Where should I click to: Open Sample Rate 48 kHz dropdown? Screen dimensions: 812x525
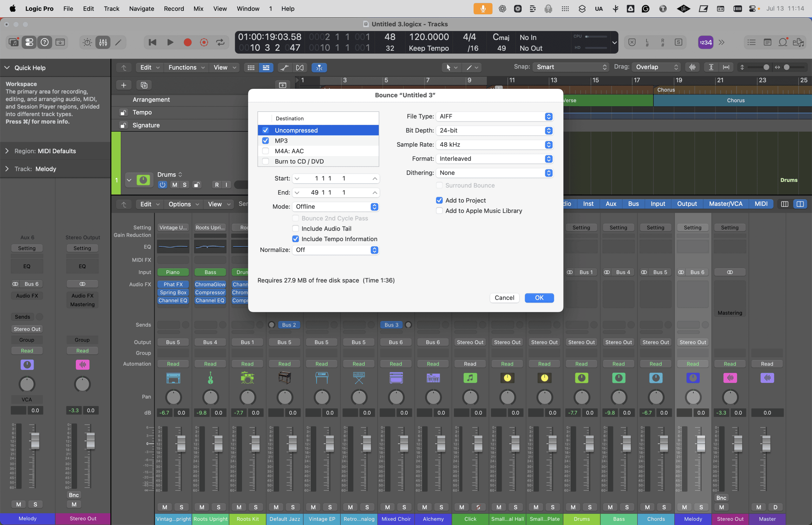tap(494, 145)
